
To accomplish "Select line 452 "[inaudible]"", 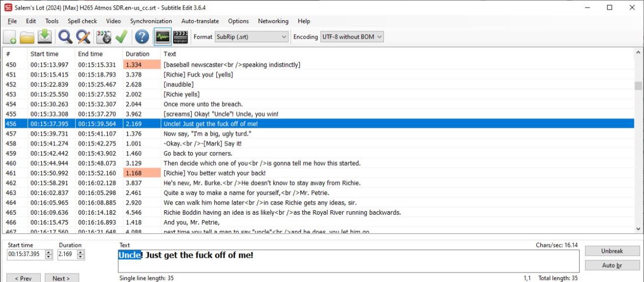I will point(319,84).
